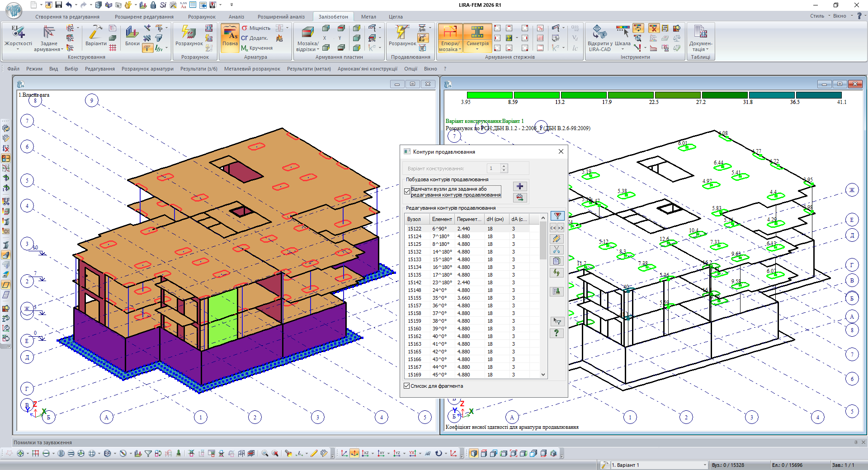Click the add punching contour plus button
This screenshot has width=868, height=470.
click(520, 186)
